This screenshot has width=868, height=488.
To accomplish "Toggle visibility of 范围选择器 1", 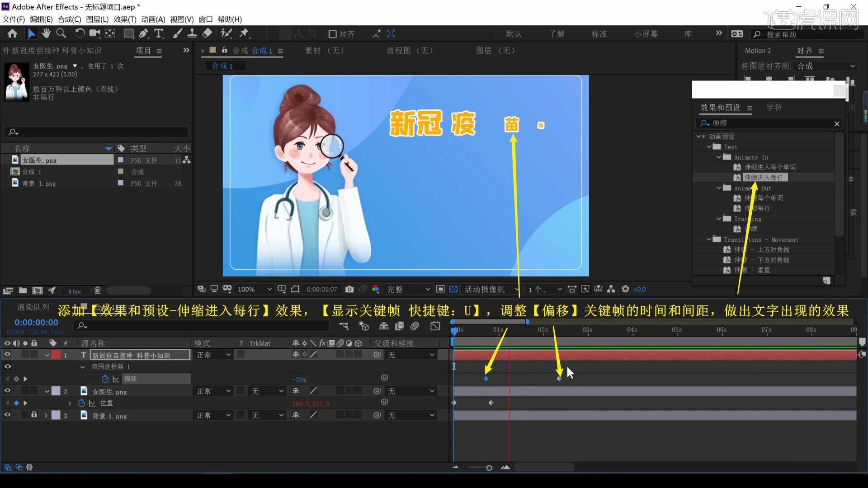I will coord(7,366).
